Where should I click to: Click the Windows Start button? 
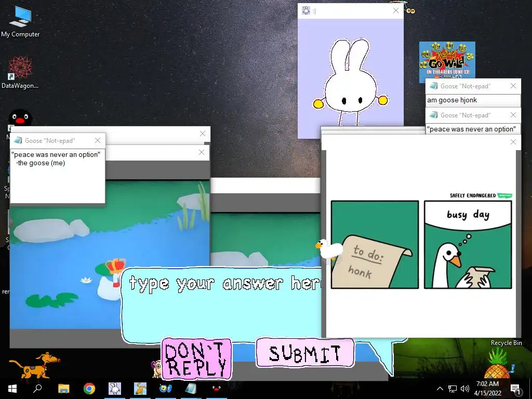(12, 389)
